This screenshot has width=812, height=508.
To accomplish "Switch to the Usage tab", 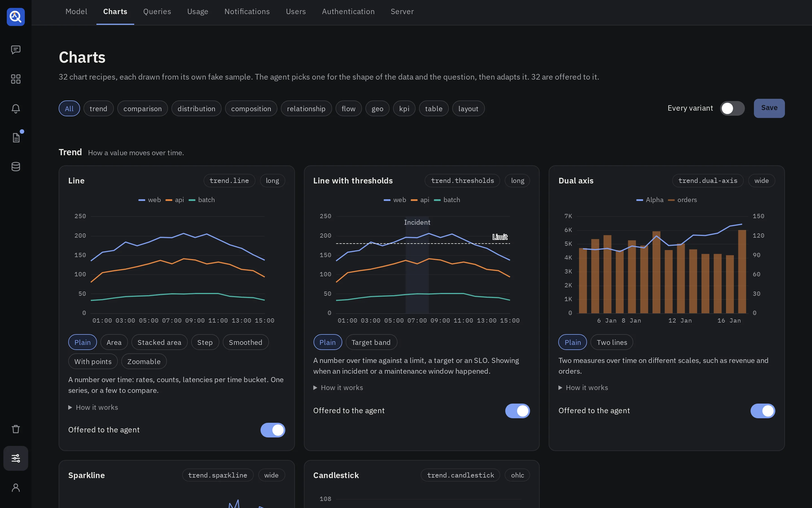I will click(198, 11).
